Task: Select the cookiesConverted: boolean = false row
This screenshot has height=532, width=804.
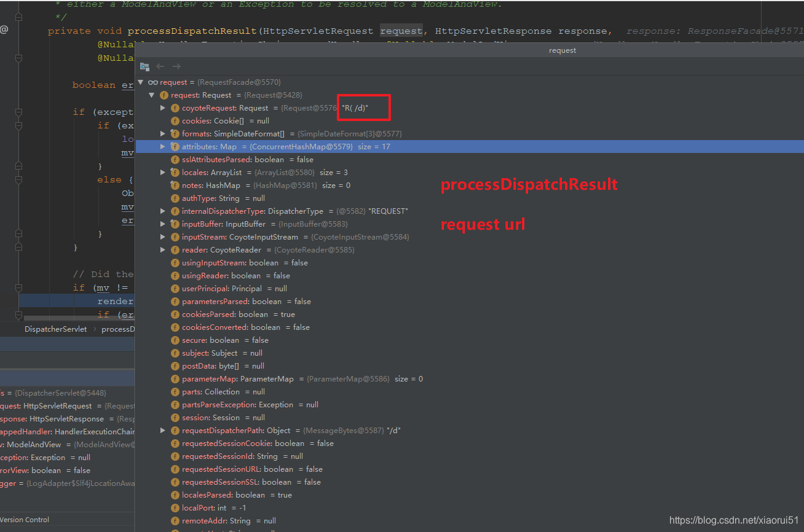Action: point(469,327)
